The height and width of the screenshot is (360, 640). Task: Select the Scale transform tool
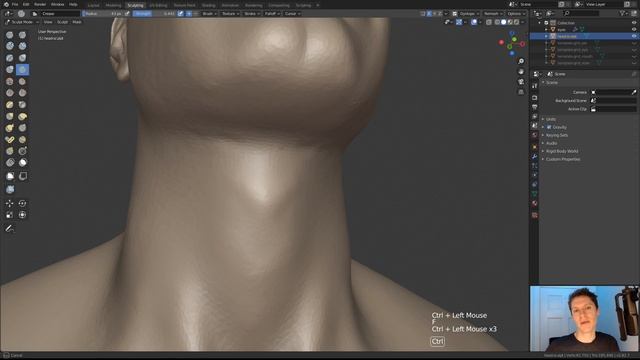[10, 215]
